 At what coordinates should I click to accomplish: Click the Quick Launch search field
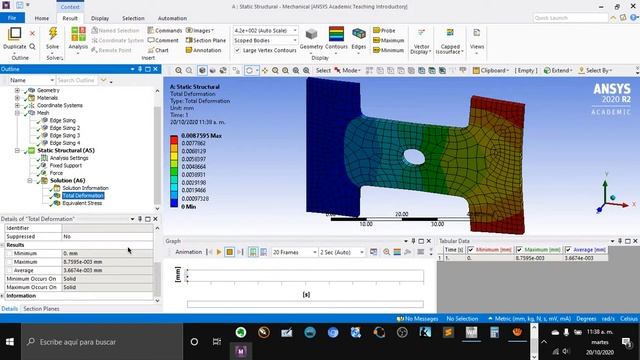point(571,18)
